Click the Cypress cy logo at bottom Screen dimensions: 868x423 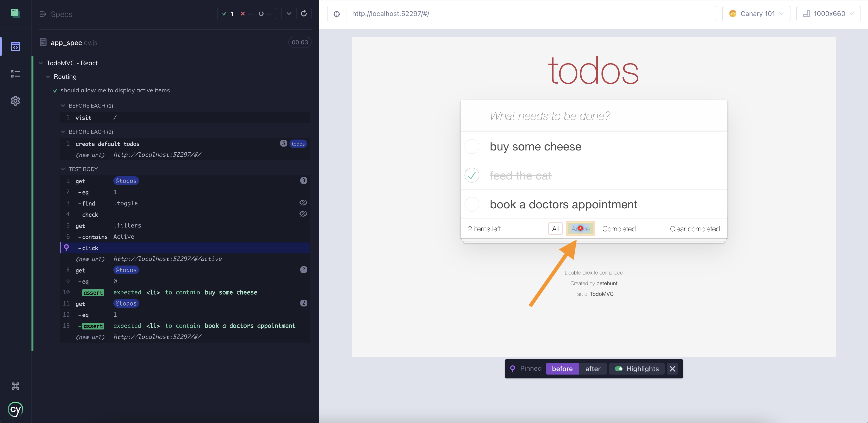(15, 409)
